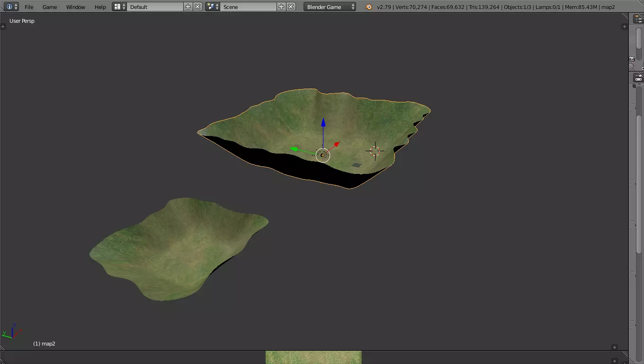
Task: Open the Properties editor type icon
Action: click(638, 78)
